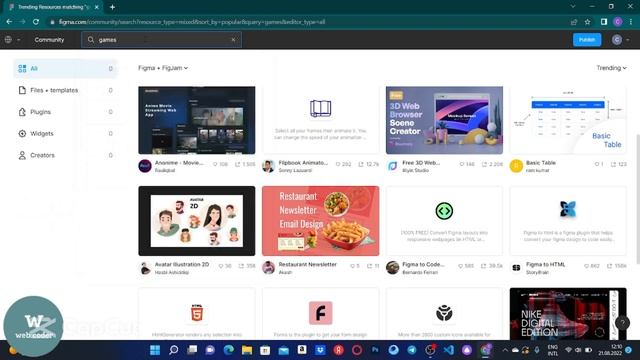
Task: Like the Flipbook Animator plugin with heart icon
Action: pyautogui.click(x=338, y=164)
